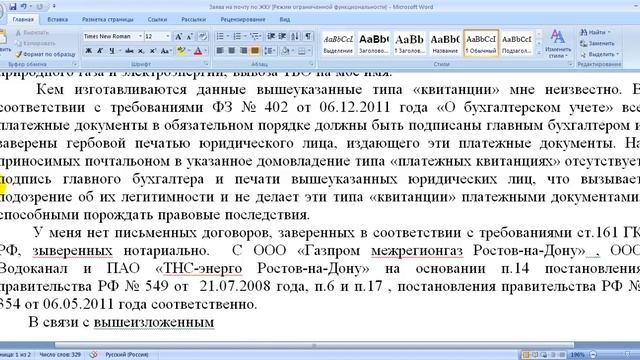
Task: Open the shading paint bucket
Action: click(285, 51)
